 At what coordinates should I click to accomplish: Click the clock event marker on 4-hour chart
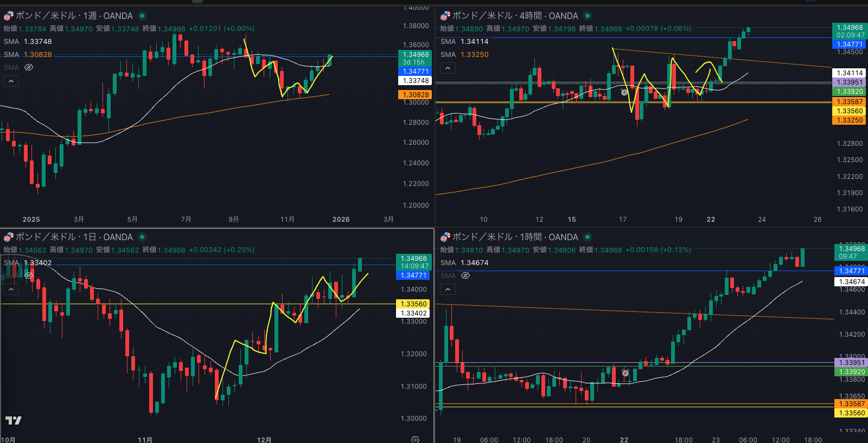(x=624, y=92)
